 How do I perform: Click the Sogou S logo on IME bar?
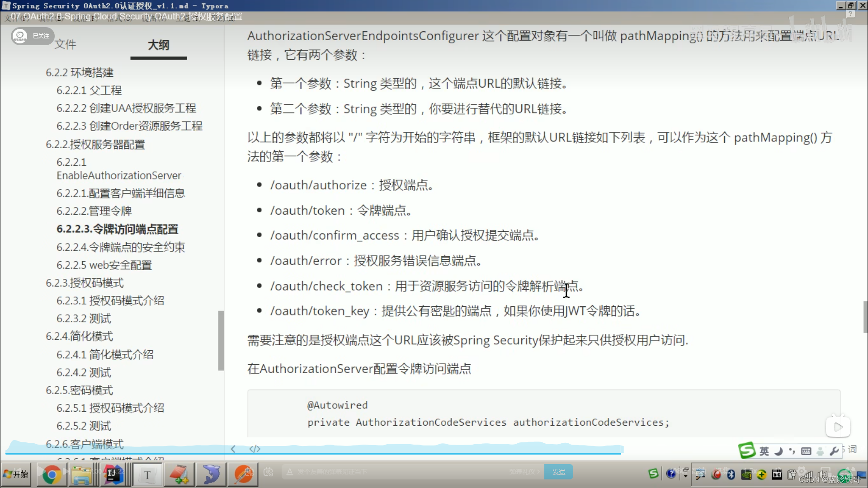(746, 450)
